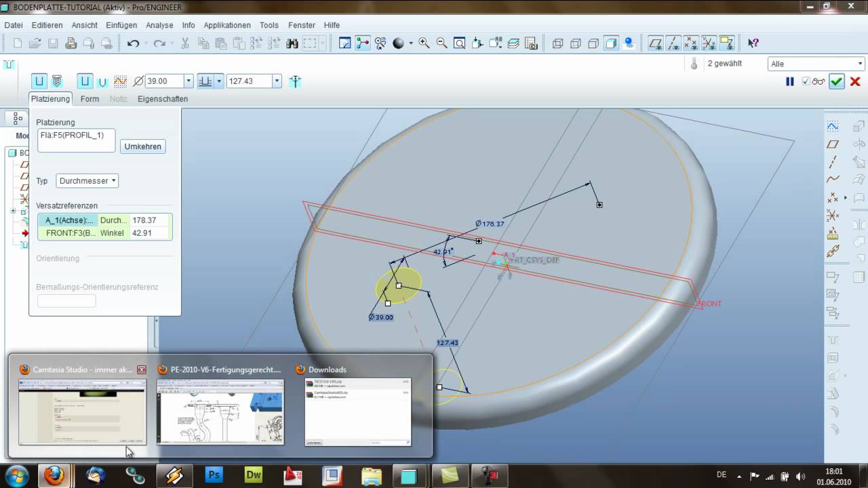Image resolution: width=868 pixels, height=488 pixels.
Task: Select shaded display style icon
Action: click(611, 43)
